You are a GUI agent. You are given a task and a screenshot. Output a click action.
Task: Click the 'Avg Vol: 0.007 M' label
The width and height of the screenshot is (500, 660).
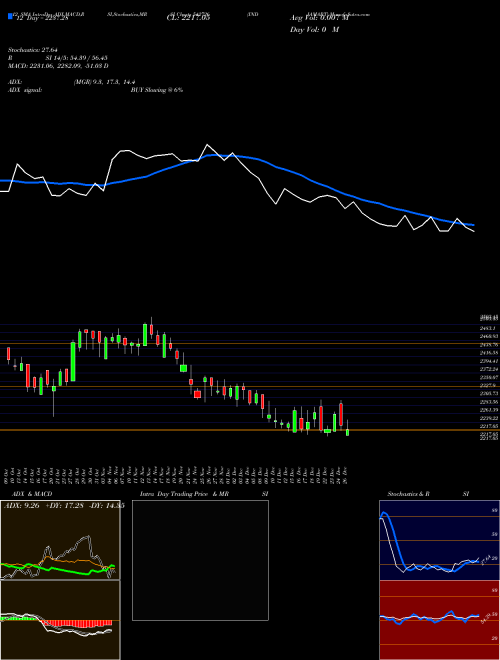[319, 18]
